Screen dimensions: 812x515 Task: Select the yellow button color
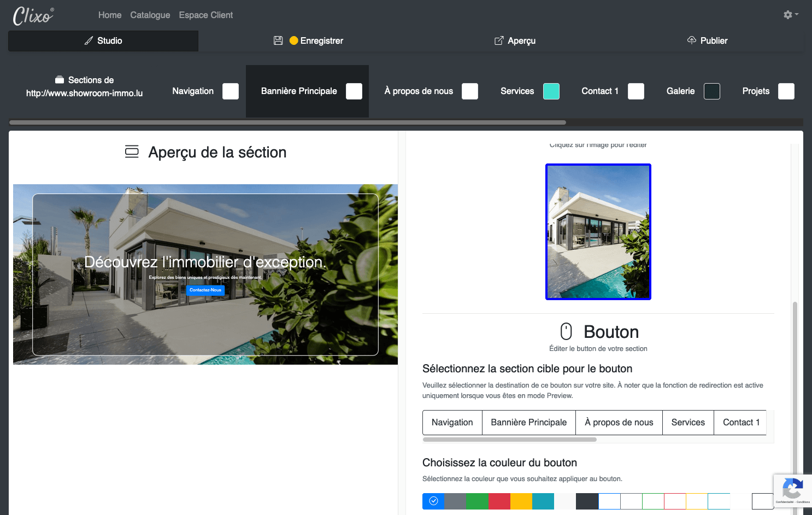pyautogui.click(x=521, y=501)
